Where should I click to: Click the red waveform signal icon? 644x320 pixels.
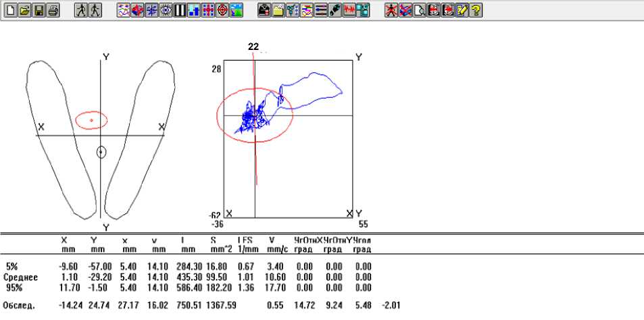(349, 10)
